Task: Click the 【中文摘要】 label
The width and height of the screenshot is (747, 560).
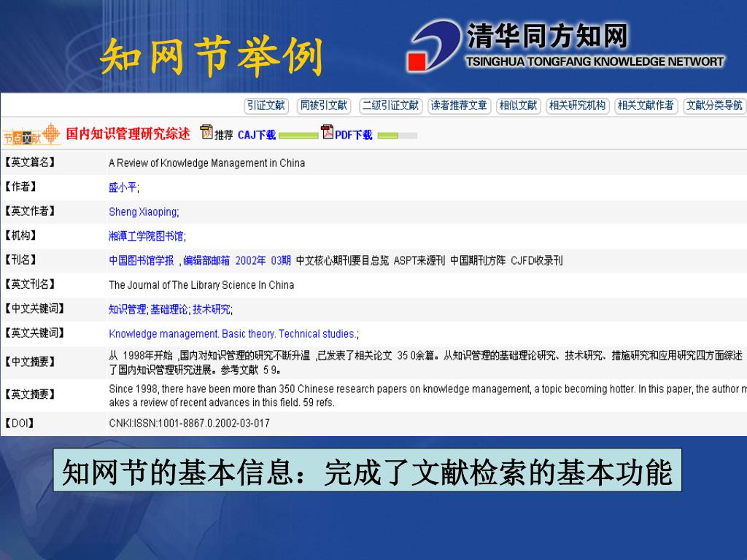Action: [x=31, y=362]
